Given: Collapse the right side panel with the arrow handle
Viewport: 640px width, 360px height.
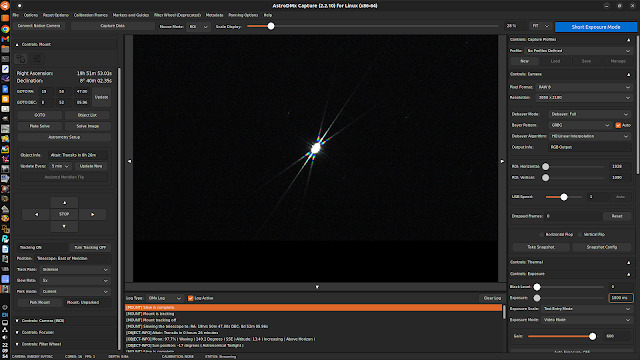Looking at the screenshot, I should [502, 161].
